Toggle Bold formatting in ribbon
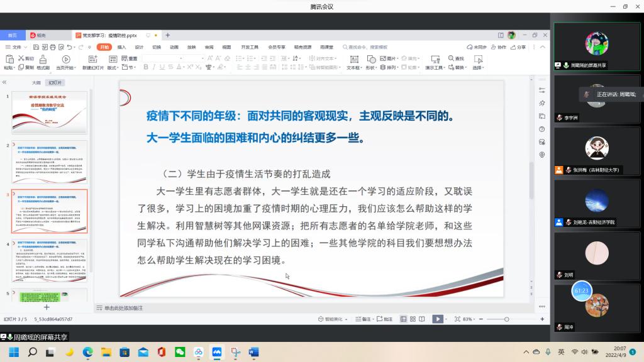Image resolution: width=644 pixels, height=362 pixels. coord(146,67)
